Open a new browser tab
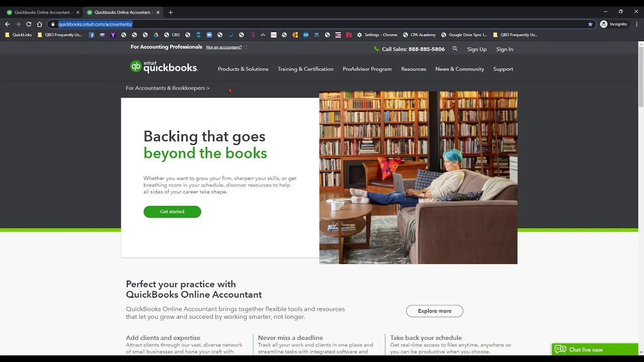644x362 pixels. (171, 12)
